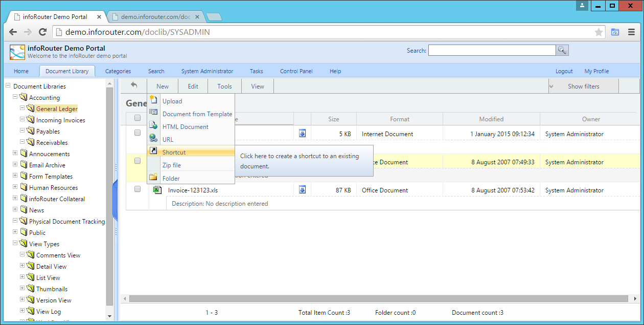Image resolution: width=644 pixels, height=325 pixels.
Task: Click the back arrow toolbar icon
Action: 134,85
